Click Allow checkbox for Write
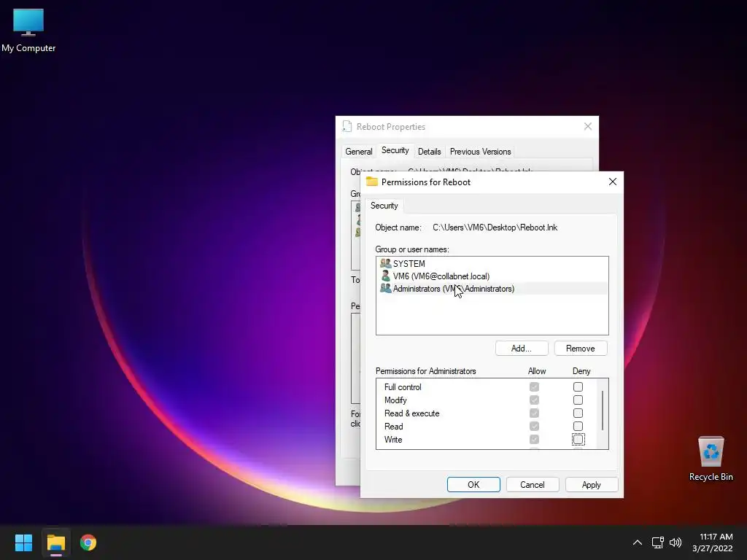 click(x=534, y=439)
